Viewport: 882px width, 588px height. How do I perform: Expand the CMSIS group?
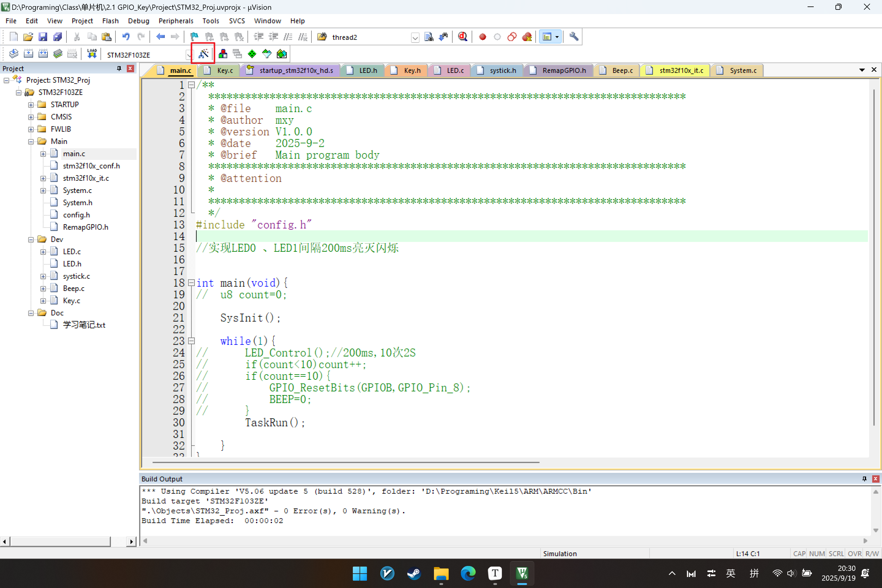pos(31,117)
